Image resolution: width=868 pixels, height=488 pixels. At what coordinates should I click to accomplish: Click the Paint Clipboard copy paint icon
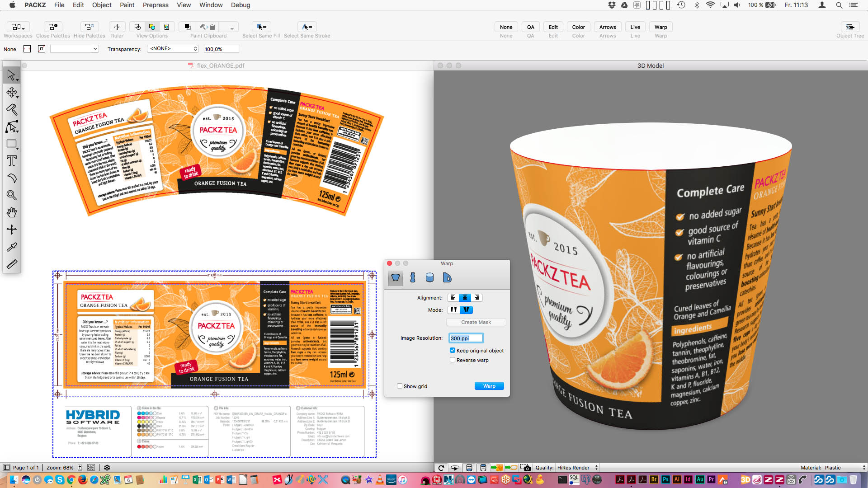pos(208,27)
